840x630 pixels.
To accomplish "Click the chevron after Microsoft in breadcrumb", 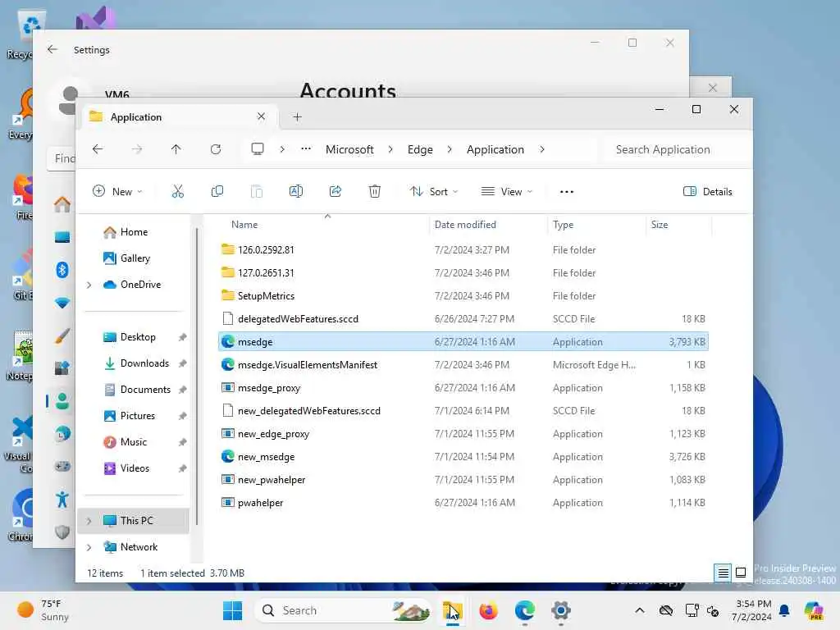I will pos(390,149).
